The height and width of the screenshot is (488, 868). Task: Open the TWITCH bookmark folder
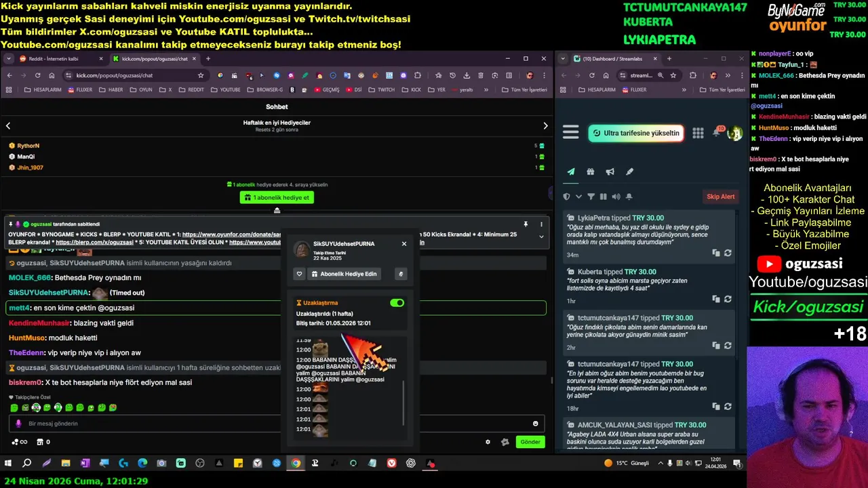tap(382, 89)
